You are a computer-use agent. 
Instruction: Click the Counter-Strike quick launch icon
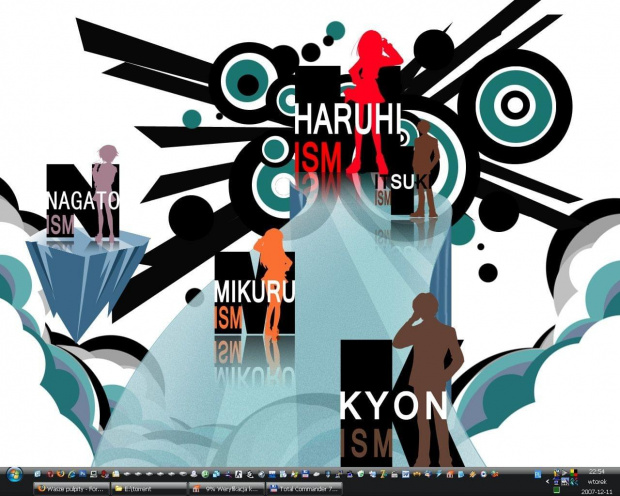click(x=238, y=474)
